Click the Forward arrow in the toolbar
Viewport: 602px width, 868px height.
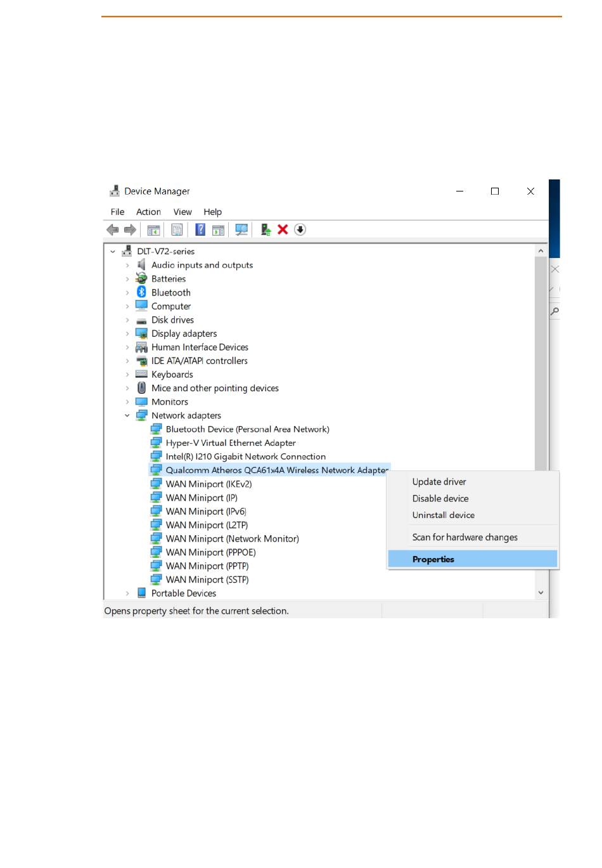click(130, 230)
